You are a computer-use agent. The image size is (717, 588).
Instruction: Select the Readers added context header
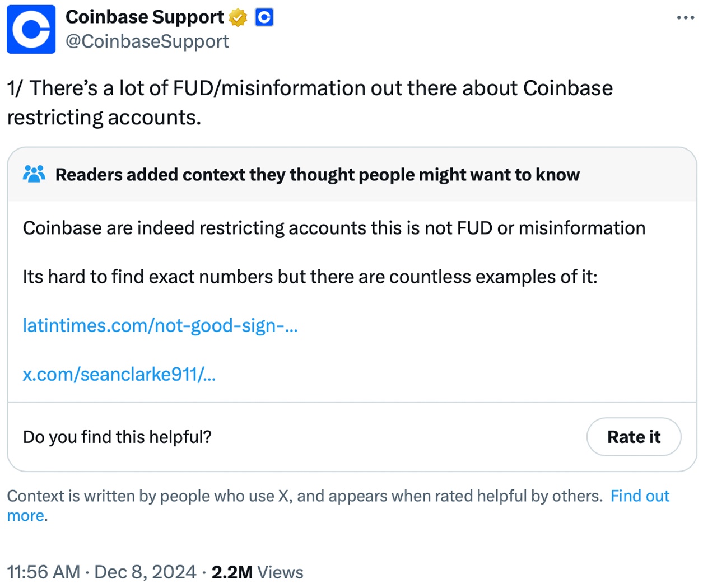tap(318, 174)
